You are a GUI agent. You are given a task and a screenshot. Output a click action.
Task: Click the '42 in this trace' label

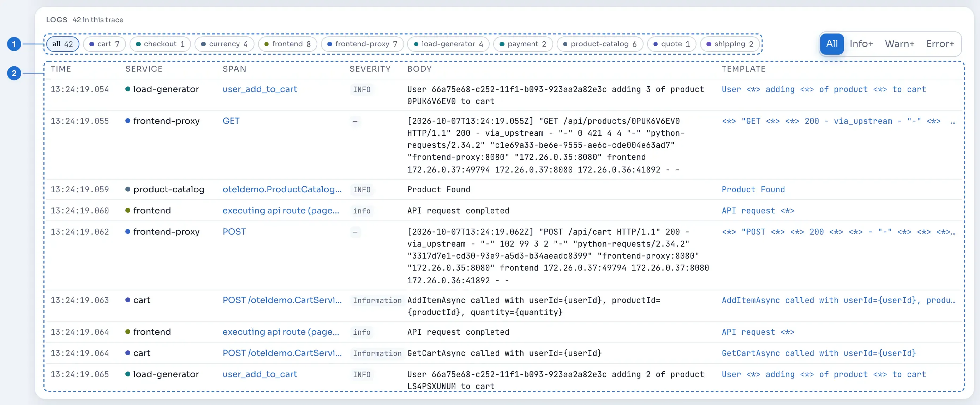pyautogui.click(x=98, y=20)
